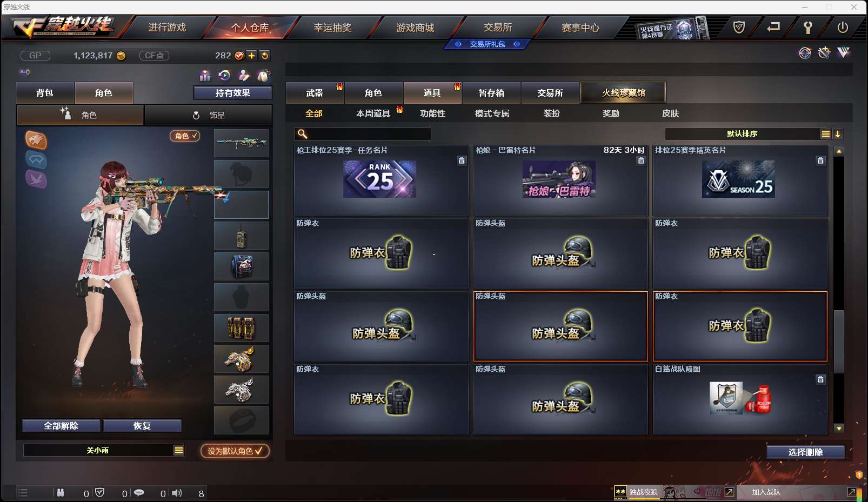Add CF points with the plus icon
The image size is (868, 502).
click(252, 56)
